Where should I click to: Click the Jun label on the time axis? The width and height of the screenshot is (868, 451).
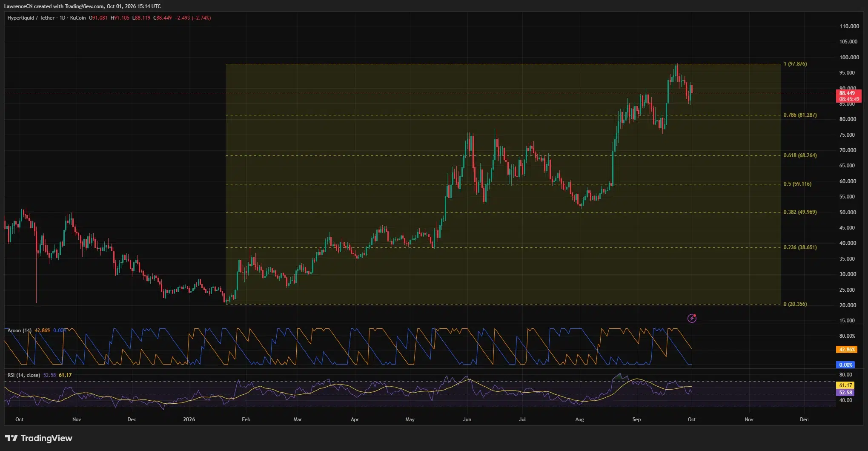coord(467,419)
